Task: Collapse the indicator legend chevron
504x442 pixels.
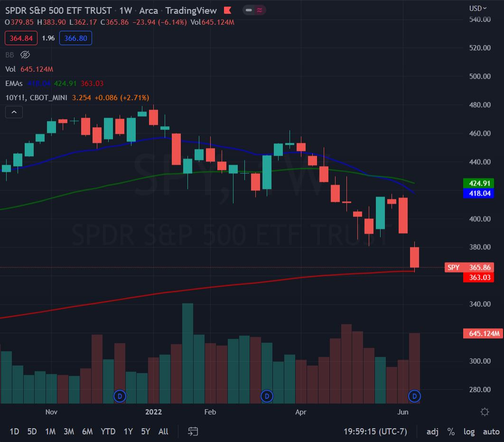Action: pyautogui.click(x=14, y=112)
